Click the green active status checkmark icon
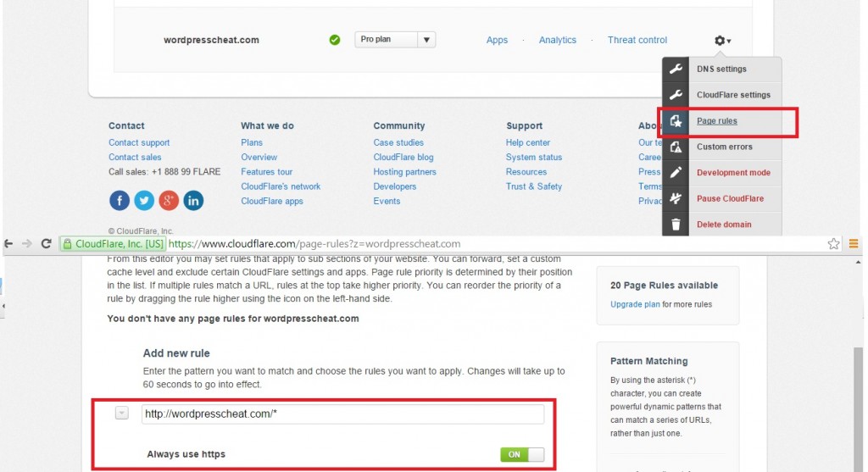868x472 pixels. point(334,40)
